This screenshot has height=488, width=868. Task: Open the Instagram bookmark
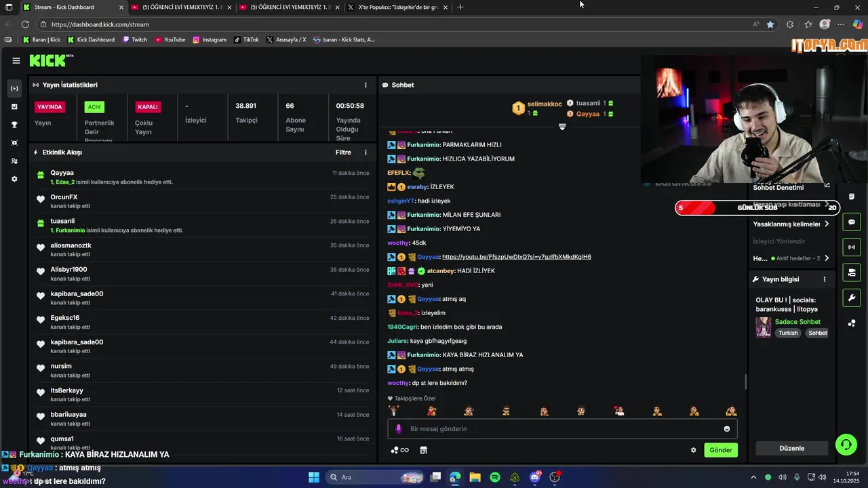tap(210, 40)
